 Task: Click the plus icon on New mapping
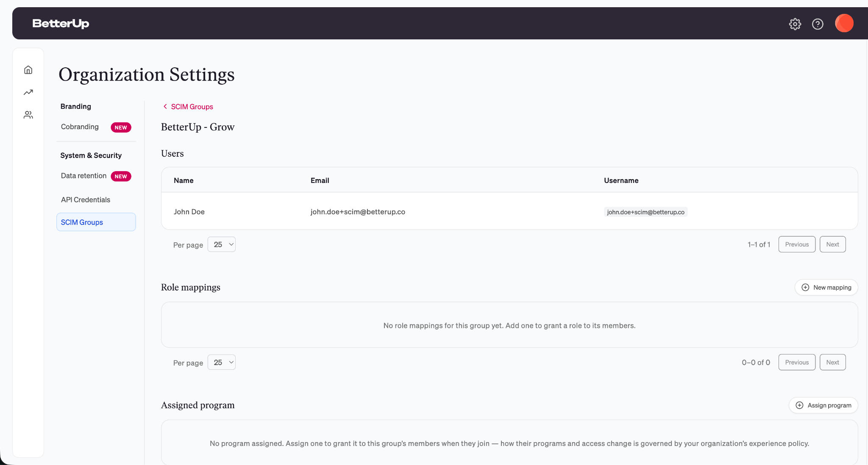point(805,288)
